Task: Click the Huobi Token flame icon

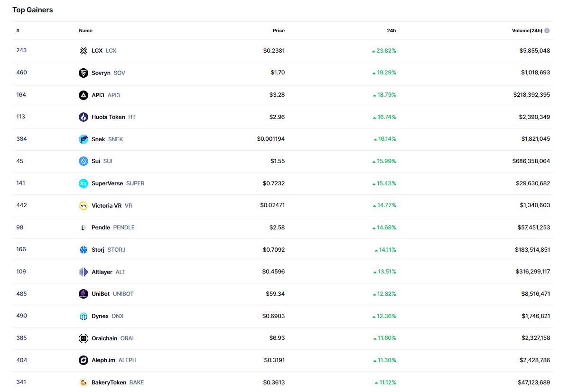Action: point(84,117)
